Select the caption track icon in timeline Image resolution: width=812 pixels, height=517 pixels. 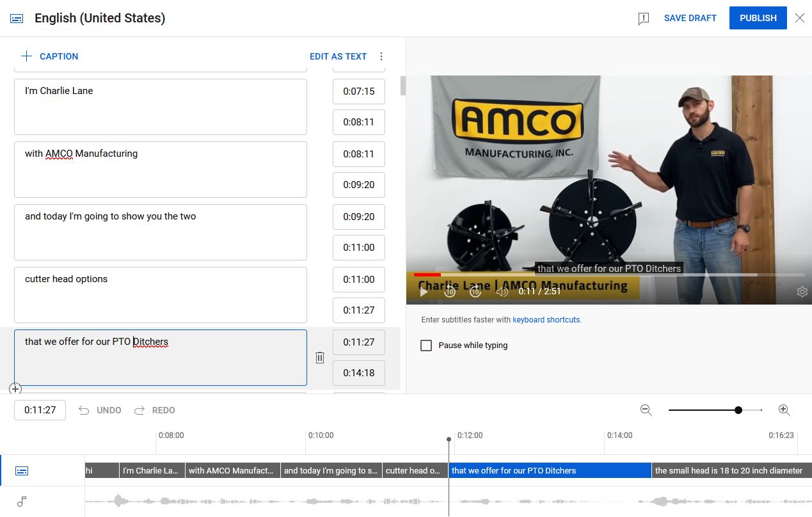[x=22, y=471]
